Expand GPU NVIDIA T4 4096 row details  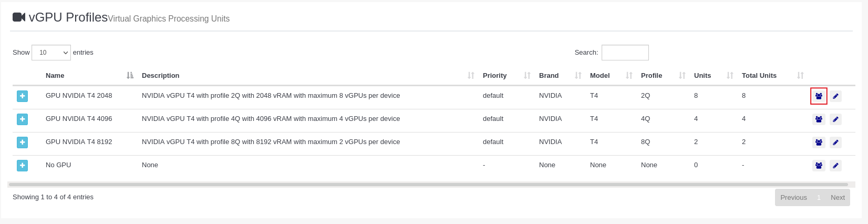[22, 119]
